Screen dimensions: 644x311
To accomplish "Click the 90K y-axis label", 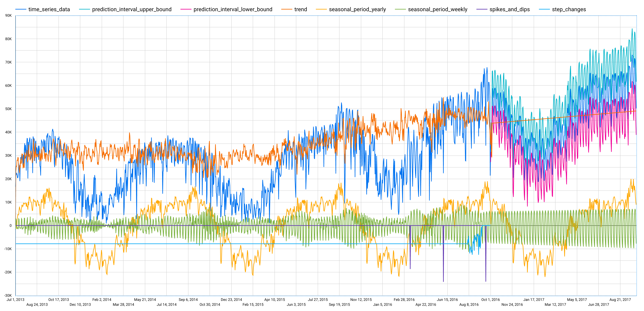I will [8, 15].
